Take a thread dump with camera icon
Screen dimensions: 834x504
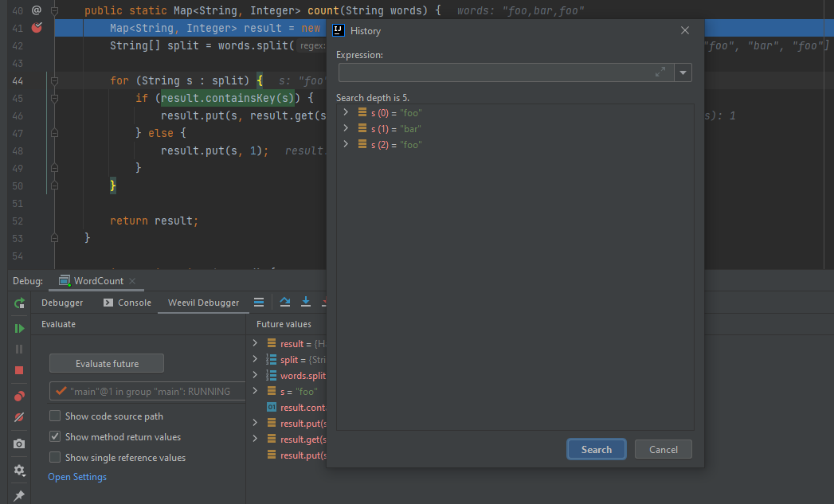click(x=19, y=444)
